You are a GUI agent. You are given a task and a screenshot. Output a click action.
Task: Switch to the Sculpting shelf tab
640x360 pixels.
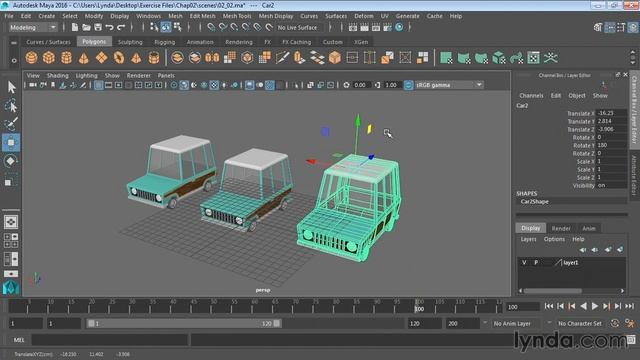click(130, 42)
